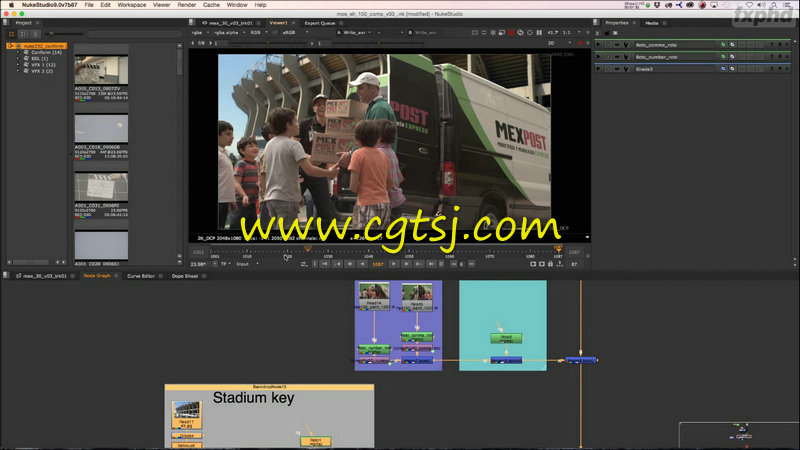This screenshot has width=800, height=450.
Task: Open the A input Write_ear dropdown
Action: tap(358, 33)
